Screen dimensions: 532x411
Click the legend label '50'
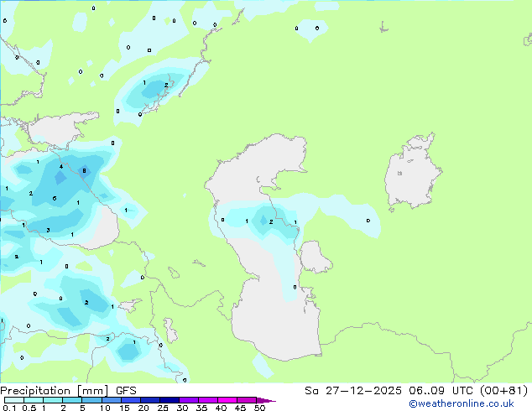pos(259,408)
